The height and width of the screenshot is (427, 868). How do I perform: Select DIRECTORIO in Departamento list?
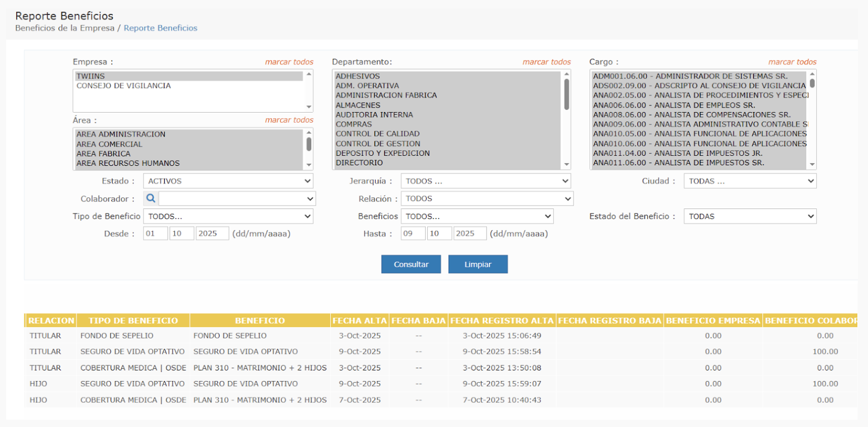tap(447, 163)
